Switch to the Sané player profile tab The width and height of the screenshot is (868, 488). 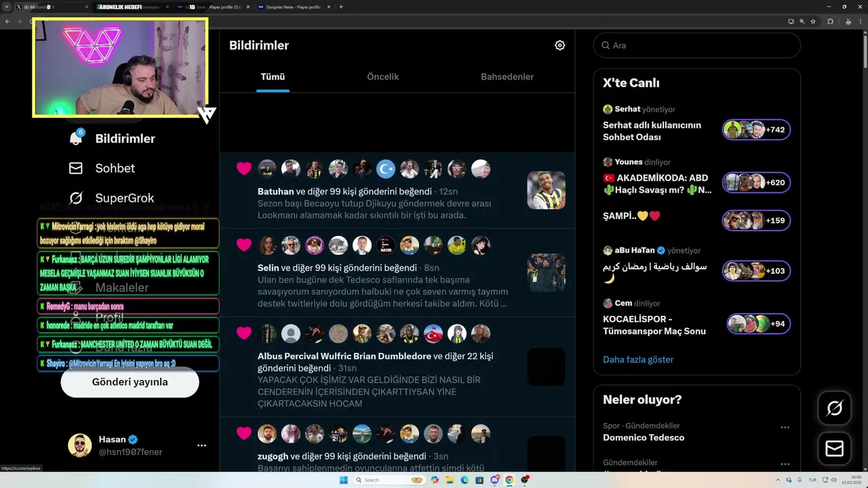click(215, 7)
